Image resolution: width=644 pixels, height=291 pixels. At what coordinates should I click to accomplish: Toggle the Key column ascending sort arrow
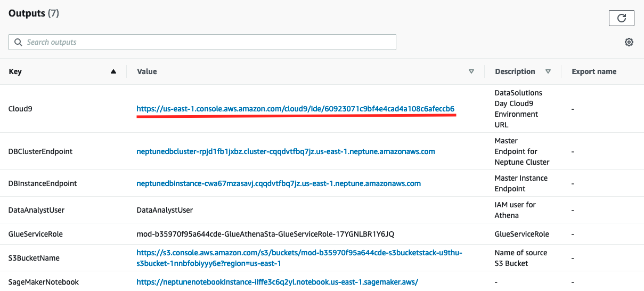[113, 71]
